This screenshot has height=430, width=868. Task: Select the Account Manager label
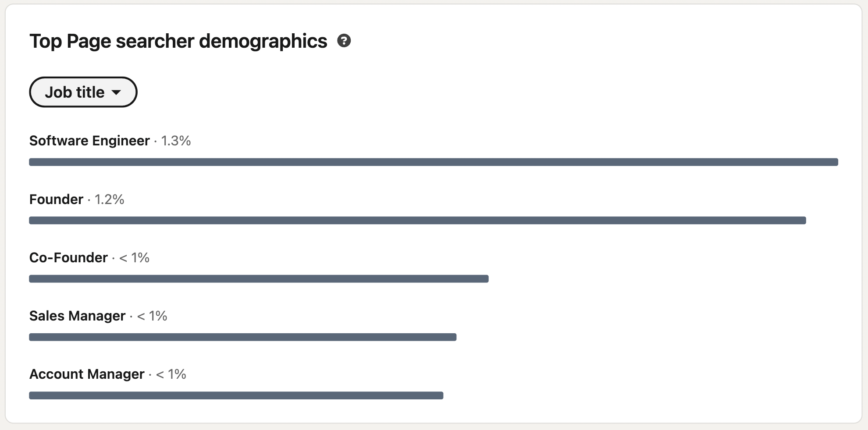tap(87, 374)
